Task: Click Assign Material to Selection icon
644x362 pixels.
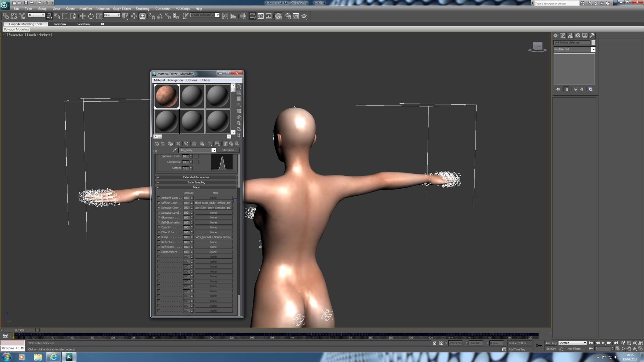Action: point(170,144)
